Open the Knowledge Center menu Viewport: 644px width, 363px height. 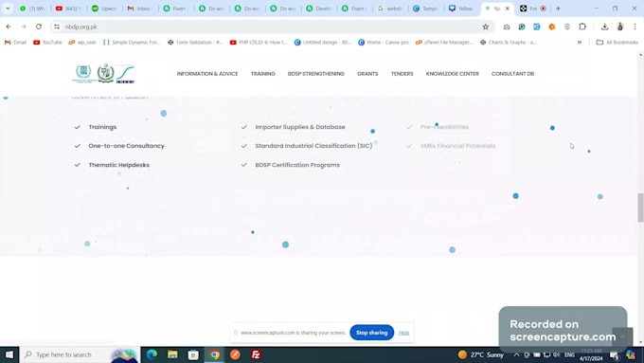452,74
